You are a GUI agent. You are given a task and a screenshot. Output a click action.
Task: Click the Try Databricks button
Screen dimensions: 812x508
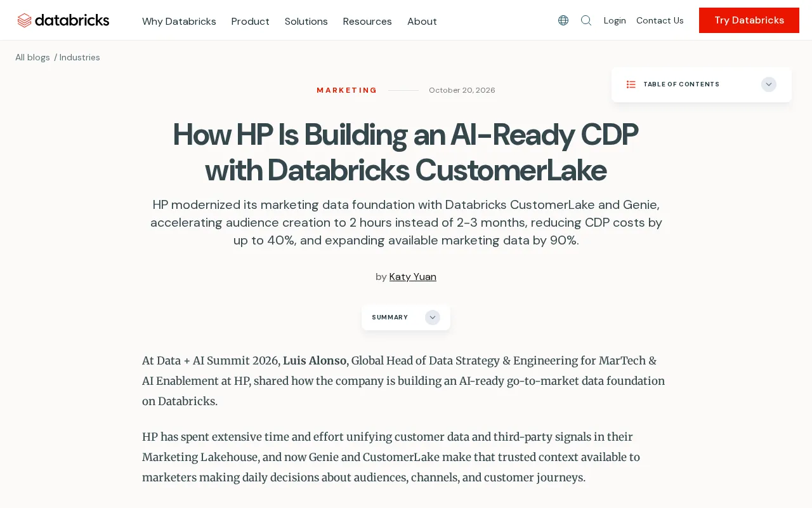pos(749,20)
